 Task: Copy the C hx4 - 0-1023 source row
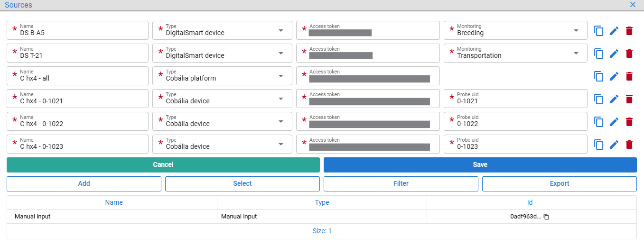tap(599, 145)
